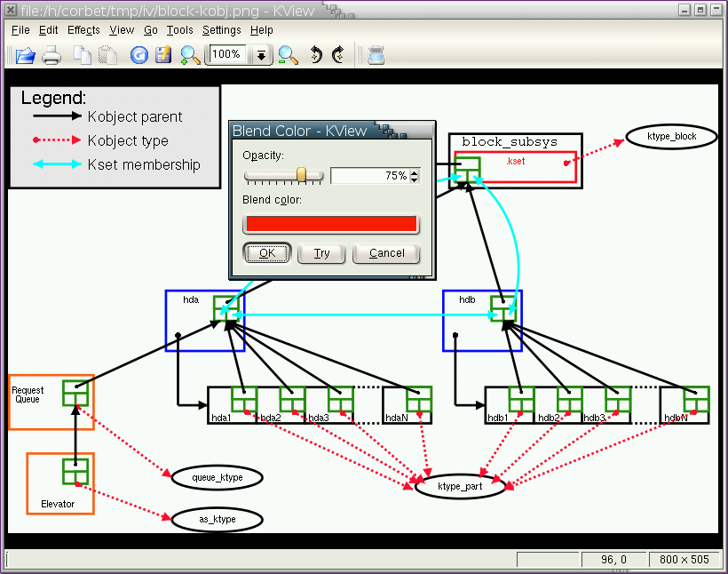Zoom out of the image
The width and height of the screenshot is (728, 574).
pyautogui.click(x=288, y=54)
